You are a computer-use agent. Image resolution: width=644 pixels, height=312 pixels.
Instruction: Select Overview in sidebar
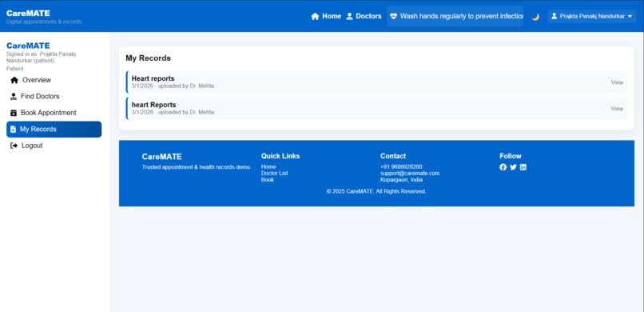coord(54,80)
